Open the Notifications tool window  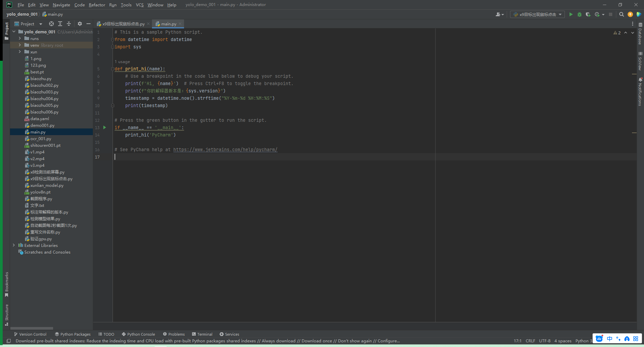(x=640, y=92)
